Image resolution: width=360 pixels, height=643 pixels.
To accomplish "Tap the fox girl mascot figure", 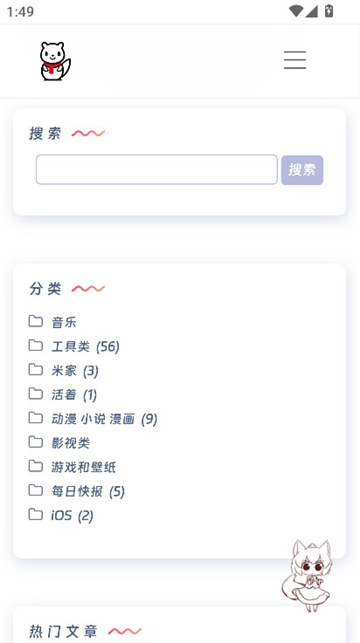I will pyautogui.click(x=307, y=575).
